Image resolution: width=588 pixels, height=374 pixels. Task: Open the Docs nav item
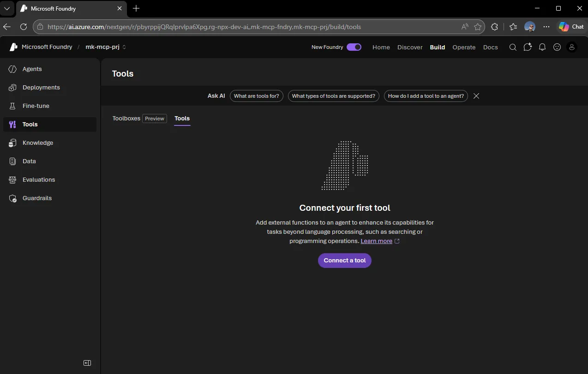coord(491,47)
